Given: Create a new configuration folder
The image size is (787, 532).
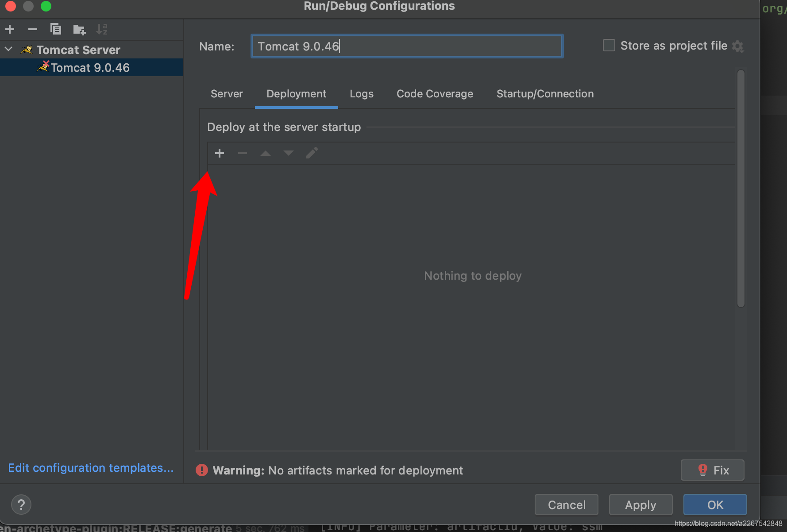Looking at the screenshot, I should click(79, 29).
